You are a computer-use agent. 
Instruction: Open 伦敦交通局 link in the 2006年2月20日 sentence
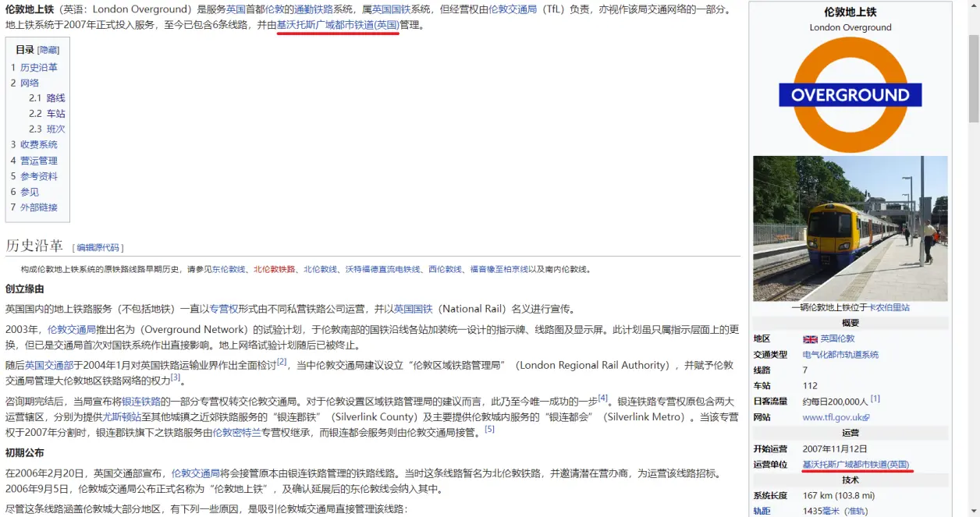pos(195,473)
